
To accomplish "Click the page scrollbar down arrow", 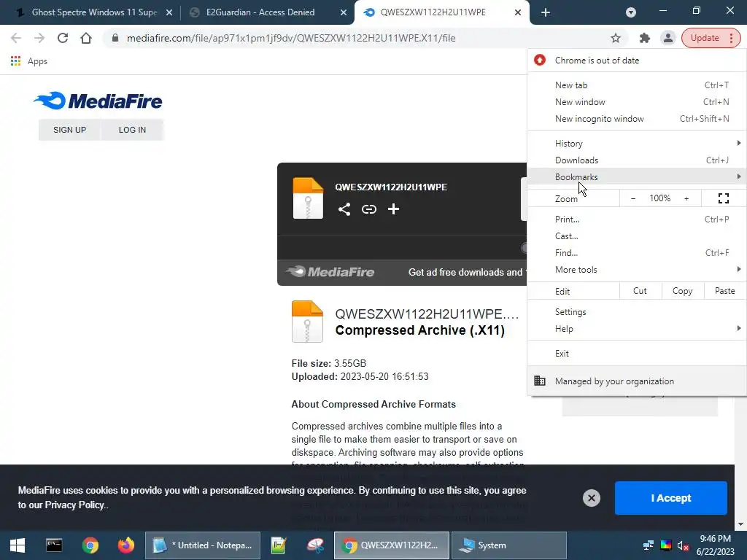I will [x=740, y=524].
